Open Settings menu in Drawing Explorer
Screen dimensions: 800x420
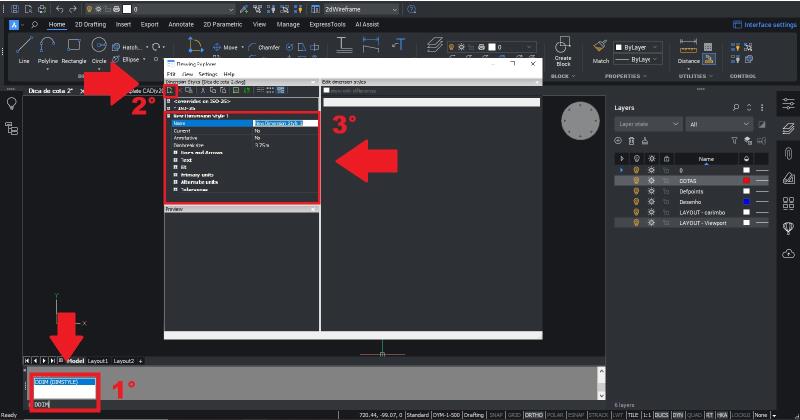(x=207, y=74)
